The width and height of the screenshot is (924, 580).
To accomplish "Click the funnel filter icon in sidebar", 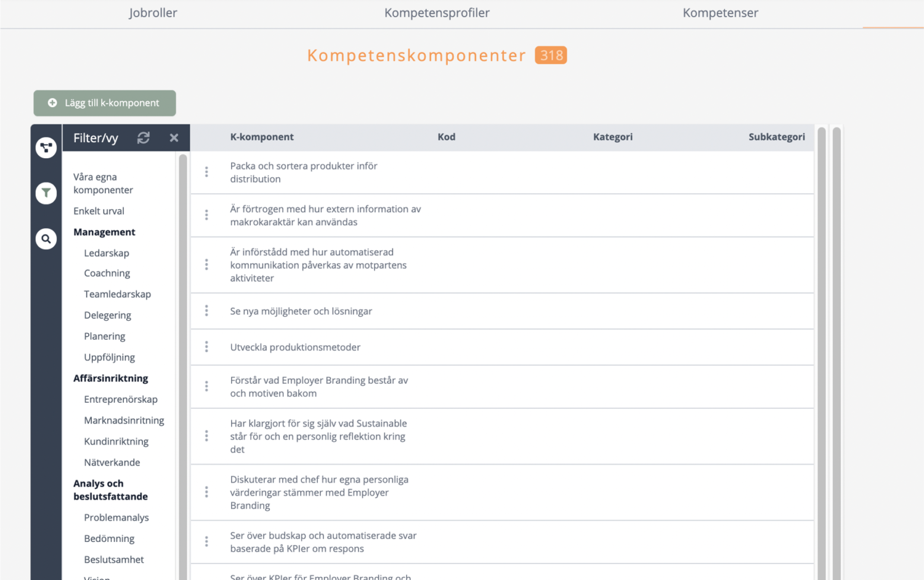I will click(46, 193).
